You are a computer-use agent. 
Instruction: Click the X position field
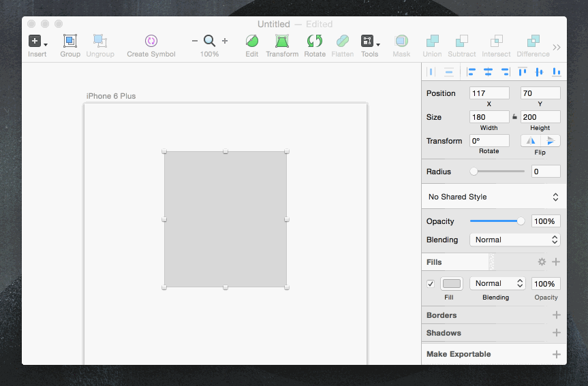489,93
